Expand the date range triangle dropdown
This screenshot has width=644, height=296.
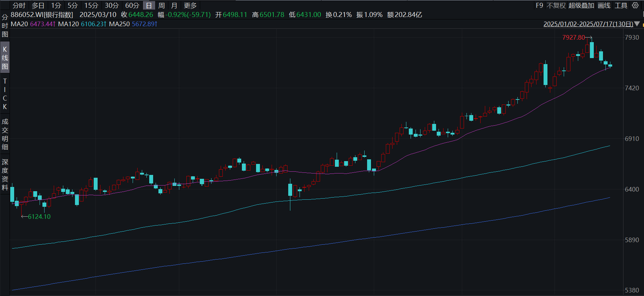[x=637, y=24]
